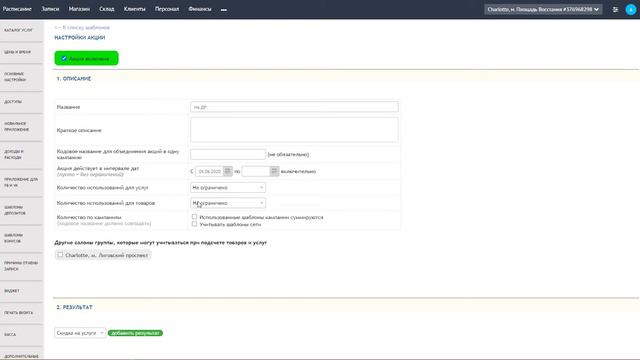Screen dimensions: 640x360
Task: Open the blue user avatar icon
Action: [x=631, y=9]
